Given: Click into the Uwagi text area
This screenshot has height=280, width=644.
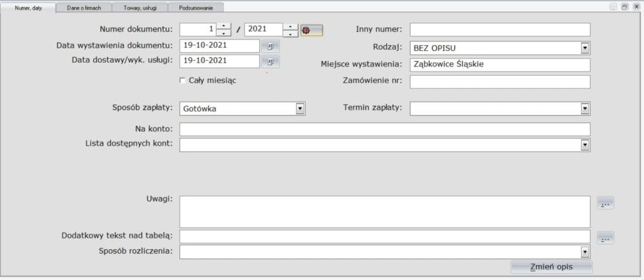Looking at the screenshot, I should 384,212.
